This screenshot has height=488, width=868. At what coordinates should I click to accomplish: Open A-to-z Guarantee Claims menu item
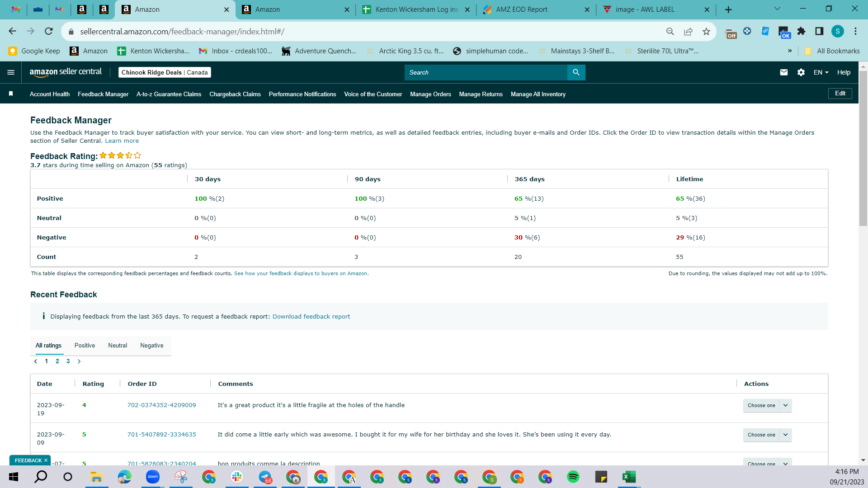(169, 94)
